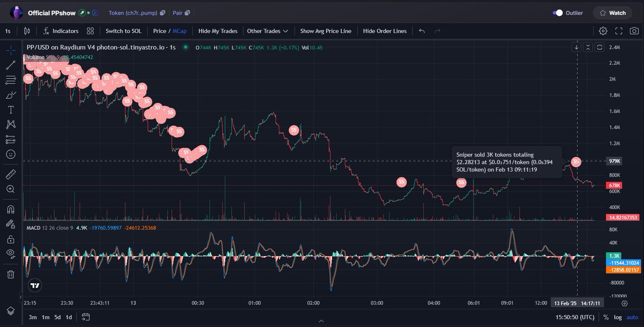Maximize the main chart pane
The width and height of the screenshot is (644, 327).
[599, 47]
